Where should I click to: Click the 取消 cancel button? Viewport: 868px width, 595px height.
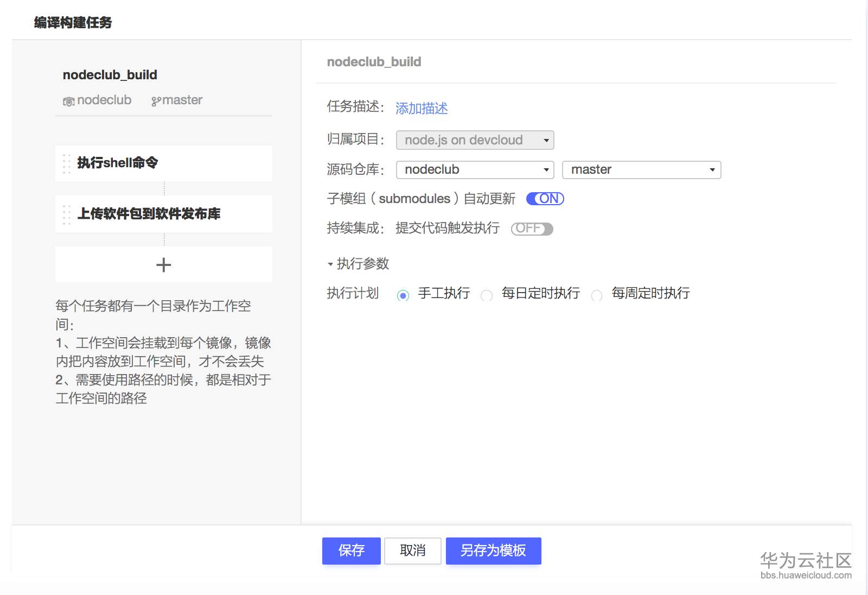point(412,550)
